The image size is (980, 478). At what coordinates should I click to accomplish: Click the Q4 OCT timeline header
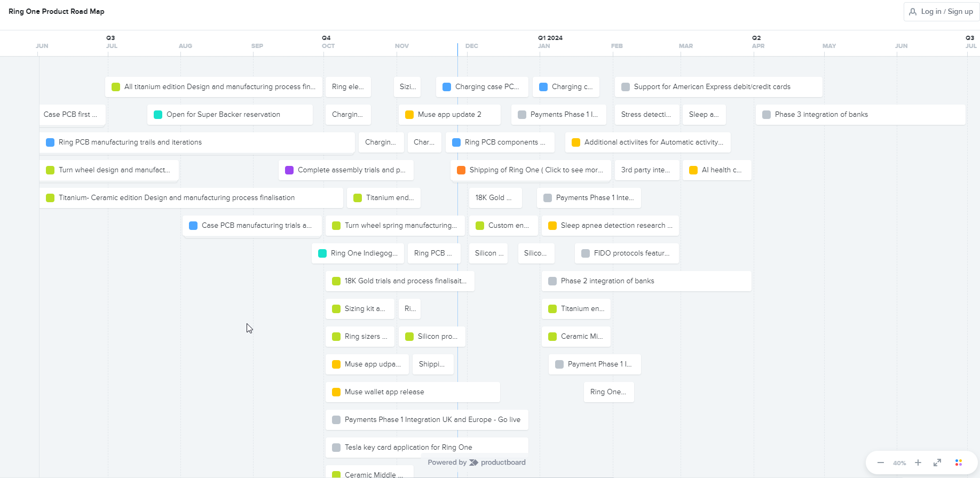pyautogui.click(x=328, y=42)
